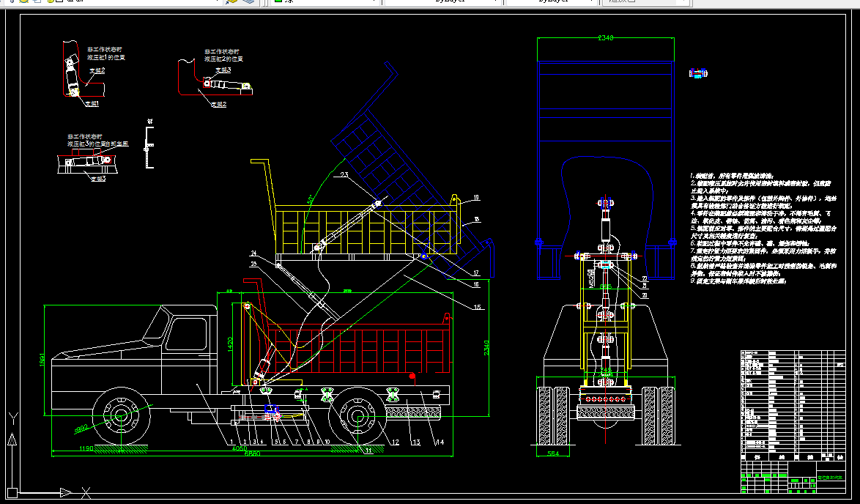
Task: Select the white channel-section profile detail
Action: click(149, 147)
